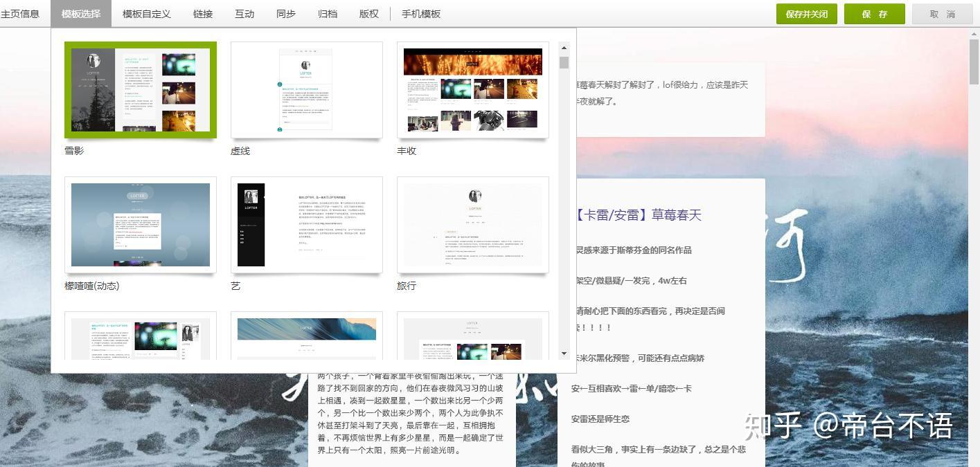Click the 保存并关闭 button
The image size is (980, 467).
point(807,14)
